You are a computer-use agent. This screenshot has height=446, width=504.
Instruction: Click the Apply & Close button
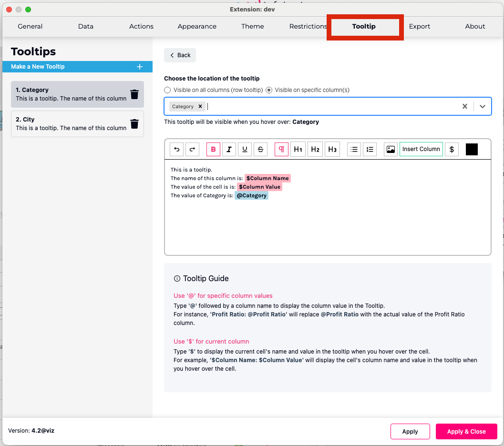pyautogui.click(x=466, y=431)
